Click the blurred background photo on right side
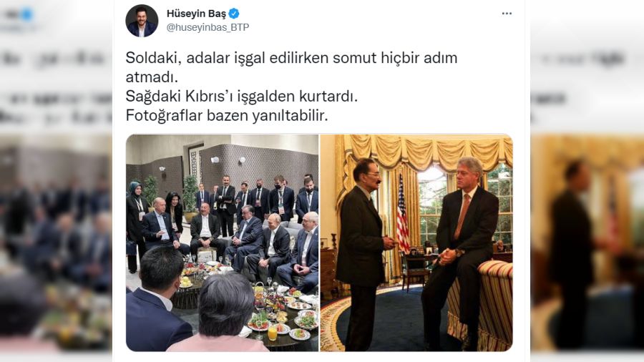The width and height of the screenshot is (644, 362). tap(587, 243)
